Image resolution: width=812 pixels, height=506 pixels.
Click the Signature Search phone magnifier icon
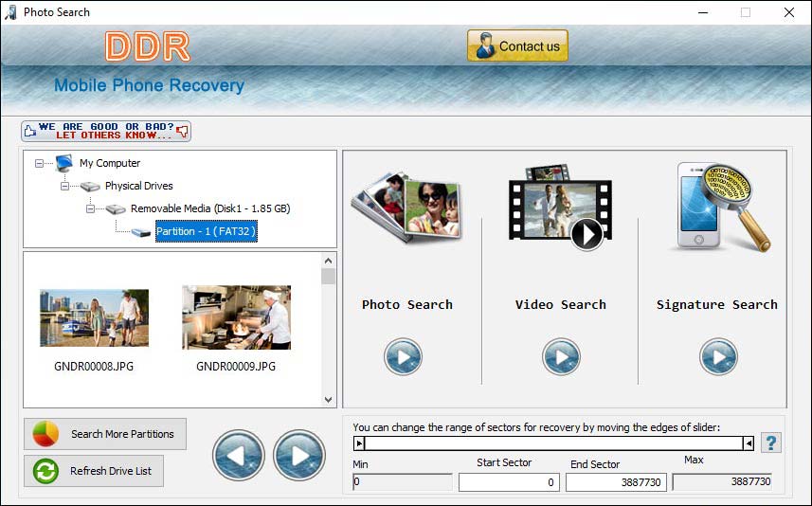click(x=724, y=208)
